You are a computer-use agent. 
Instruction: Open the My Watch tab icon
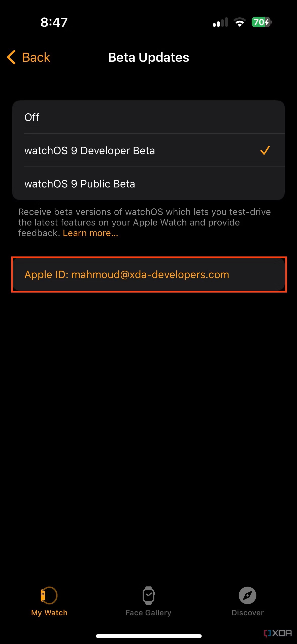point(49,595)
